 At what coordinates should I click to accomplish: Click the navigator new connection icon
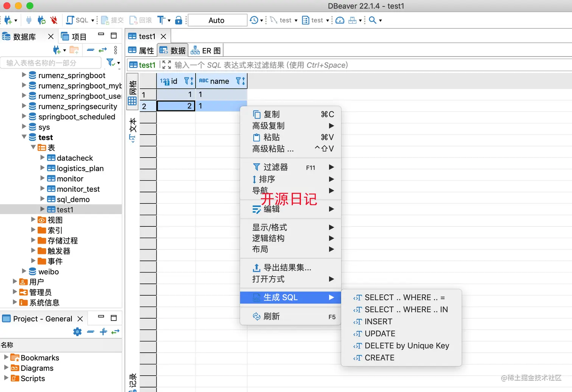[x=57, y=50]
